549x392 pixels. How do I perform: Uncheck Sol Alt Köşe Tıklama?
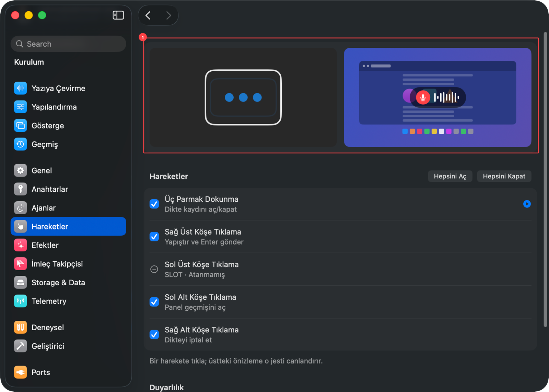pos(154,302)
